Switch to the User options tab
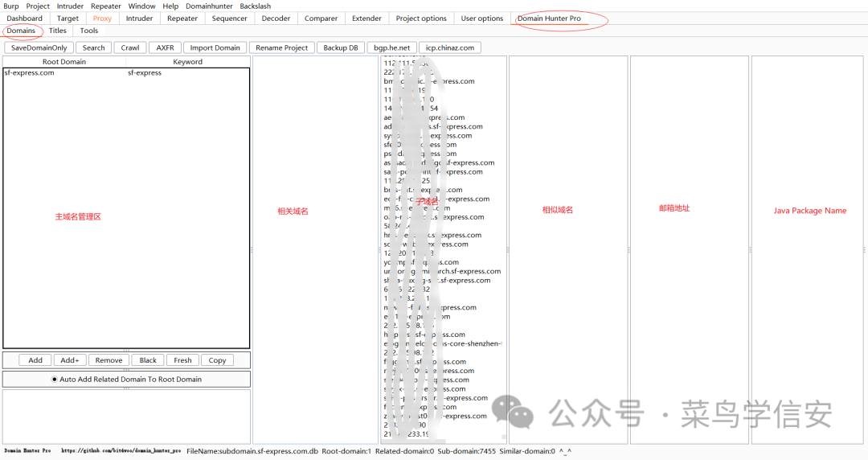 [481, 18]
